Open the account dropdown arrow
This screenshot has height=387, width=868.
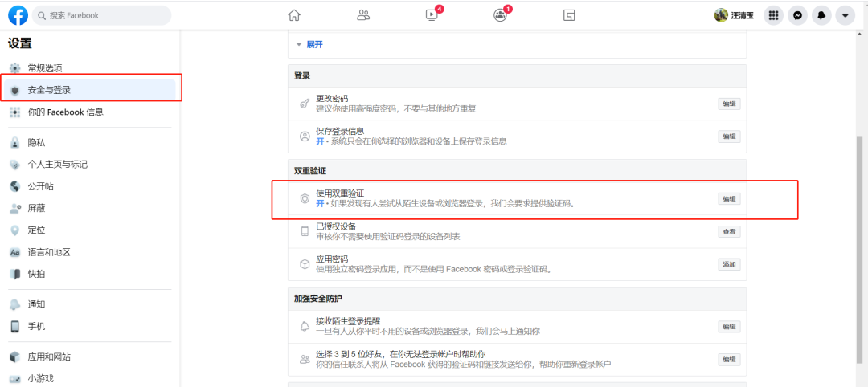(845, 15)
